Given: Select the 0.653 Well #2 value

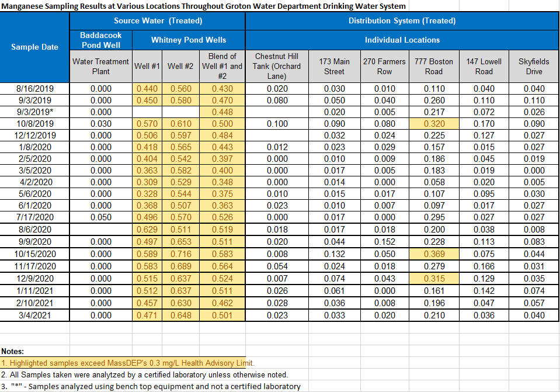Looking at the screenshot, I should tap(180, 242).
